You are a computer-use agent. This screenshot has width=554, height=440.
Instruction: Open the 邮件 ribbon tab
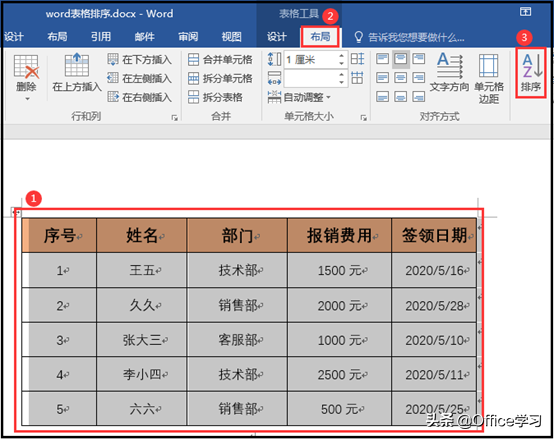coord(145,36)
